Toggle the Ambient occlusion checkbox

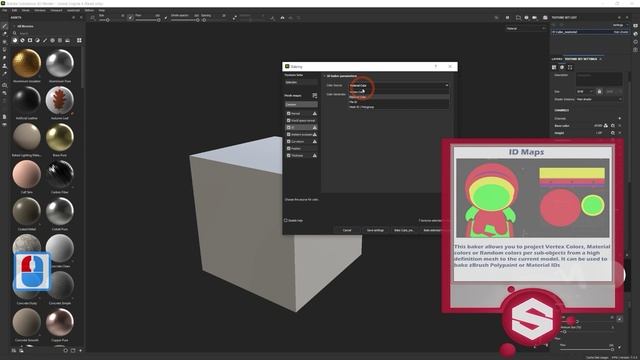coord(289,134)
